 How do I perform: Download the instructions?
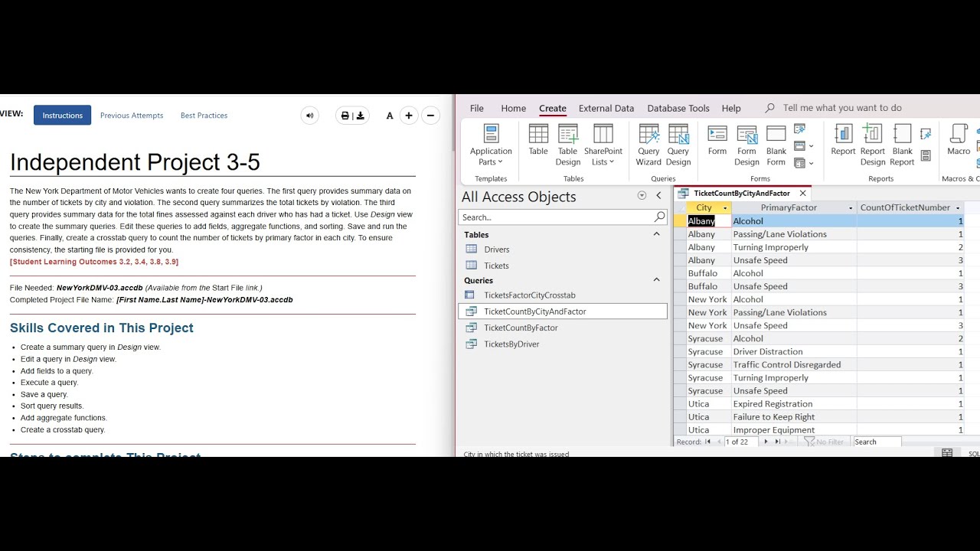pos(361,116)
